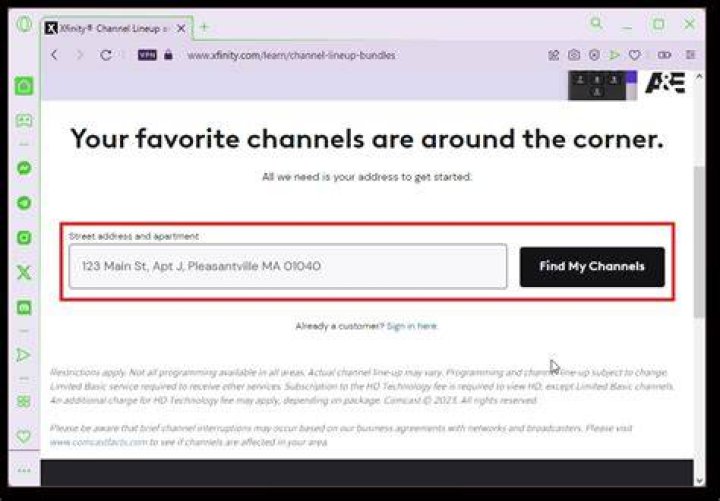
Task: Click the icon left of the camera in toolbar
Action: 554,55
